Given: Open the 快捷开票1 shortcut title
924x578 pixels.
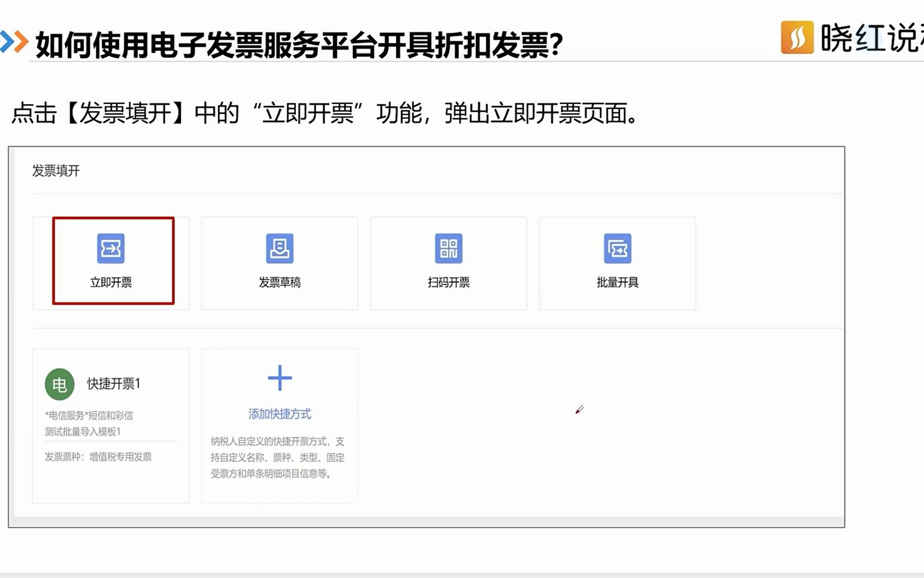Looking at the screenshot, I should 113,384.
